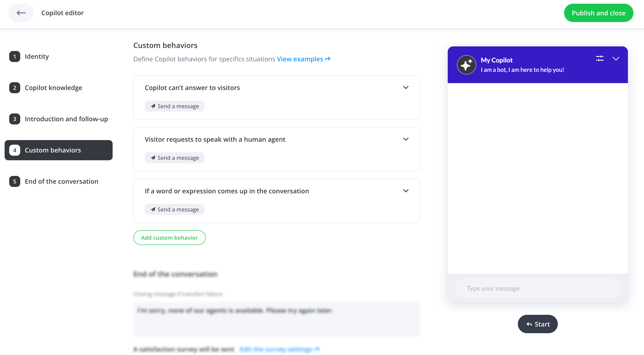Select the Custom behaviors sidebar item
Screen dimensions: 644x355
tap(59, 150)
